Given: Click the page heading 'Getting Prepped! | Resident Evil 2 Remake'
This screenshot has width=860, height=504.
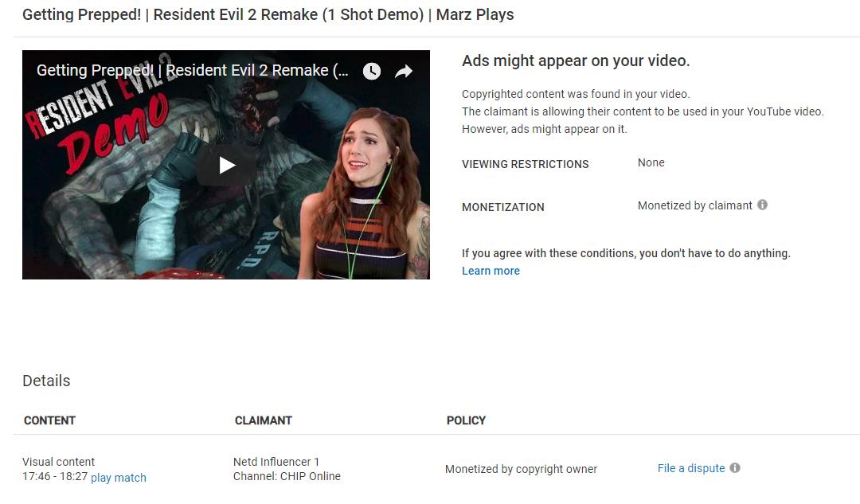Looking at the screenshot, I should click(x=268, y=15).
